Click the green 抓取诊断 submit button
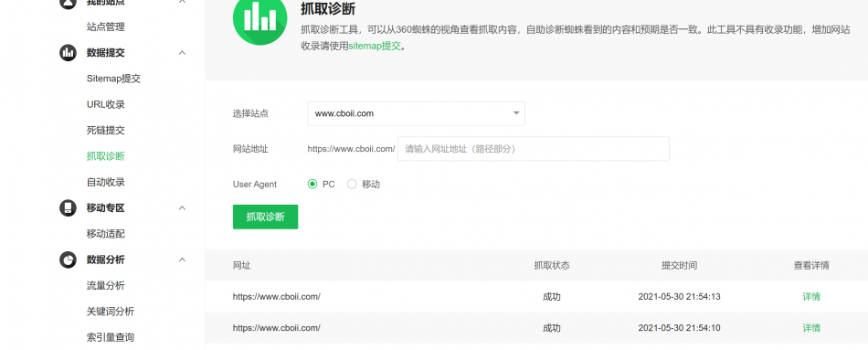 pos(265,217)
